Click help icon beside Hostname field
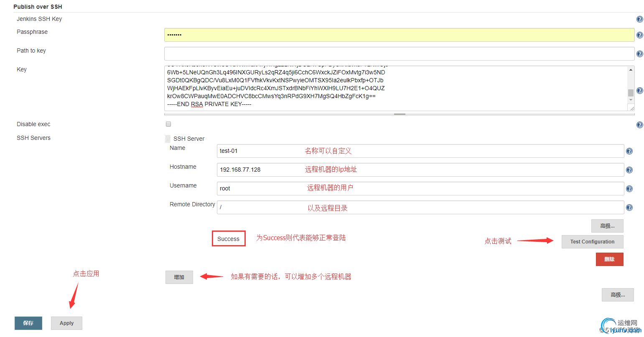Screen dimensions: 644x337 tap(629, 170)
